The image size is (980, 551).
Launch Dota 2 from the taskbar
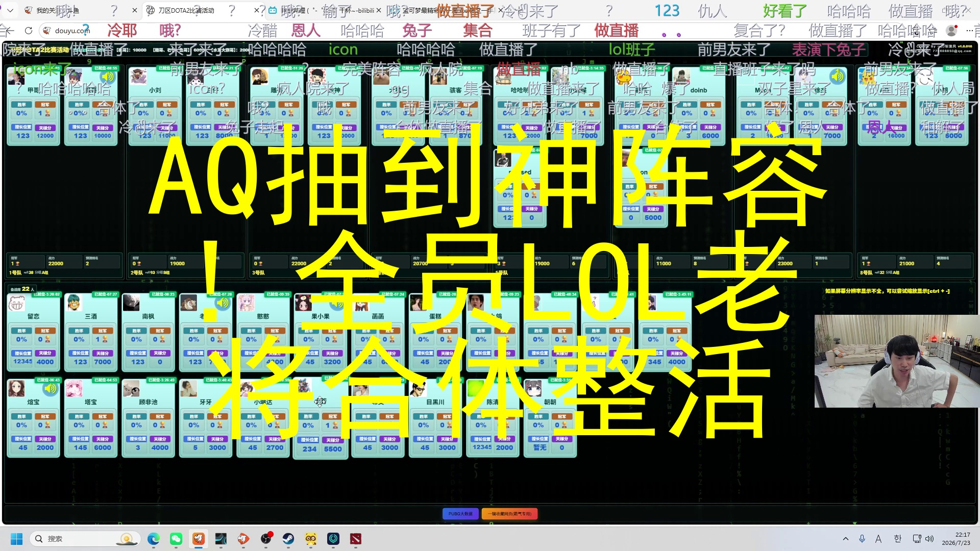[x=356, y=539]
